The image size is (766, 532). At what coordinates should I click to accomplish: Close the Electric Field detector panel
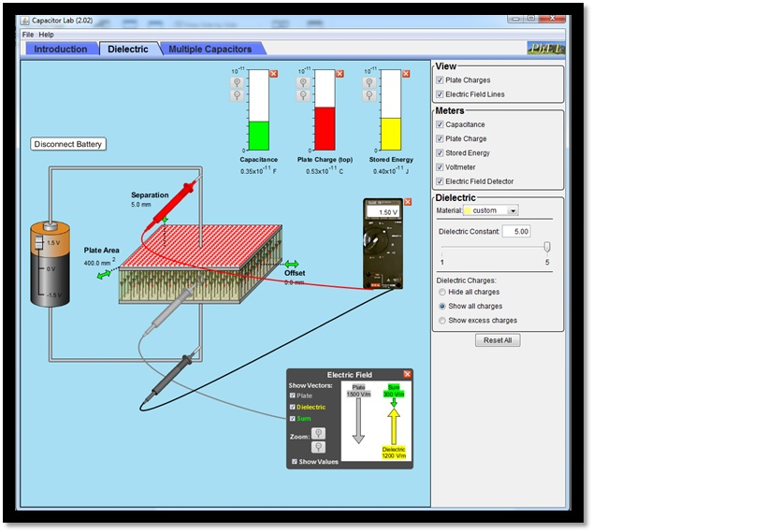(x=407, y=374)
